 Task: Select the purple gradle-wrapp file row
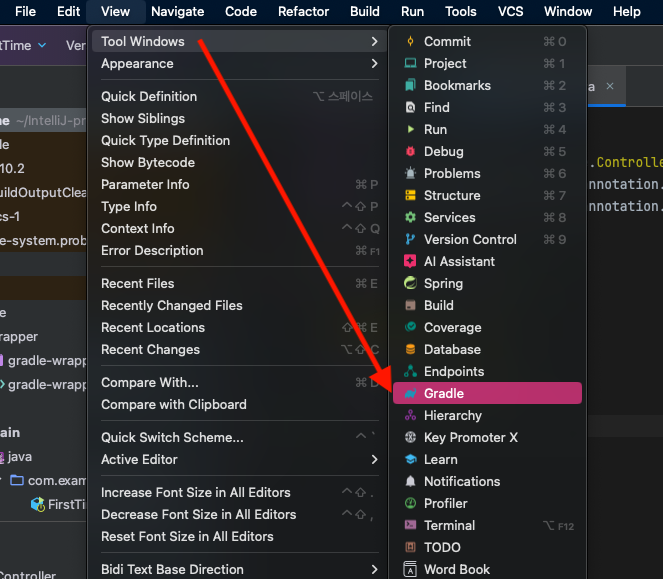(x=43, y=361)
